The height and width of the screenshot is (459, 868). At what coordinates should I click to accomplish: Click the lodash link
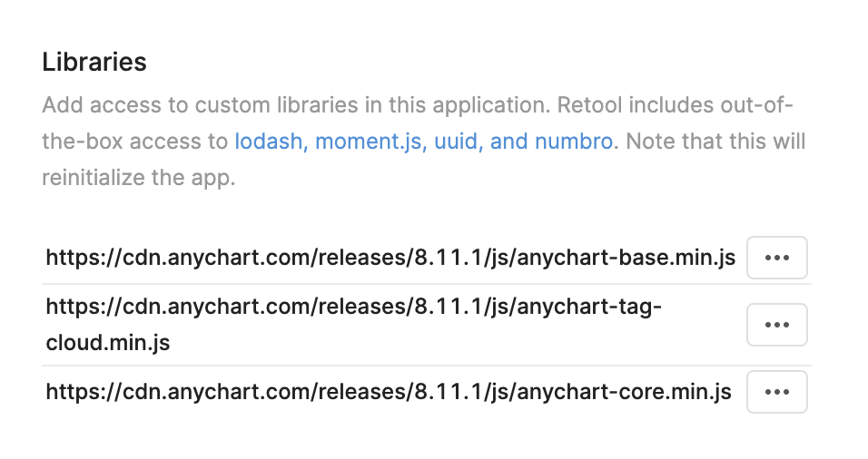[269, 142]
